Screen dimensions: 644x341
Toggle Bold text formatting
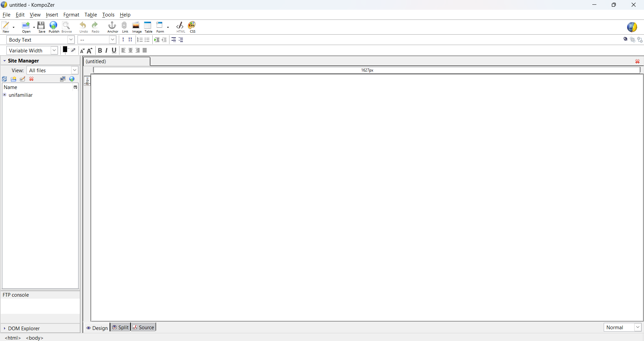click(x=100, y=51)
